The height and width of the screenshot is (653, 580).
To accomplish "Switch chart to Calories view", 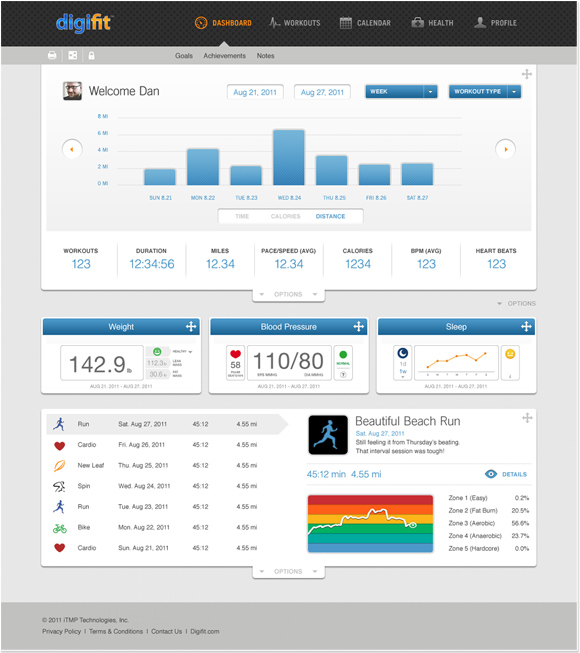I will (286, 216).
